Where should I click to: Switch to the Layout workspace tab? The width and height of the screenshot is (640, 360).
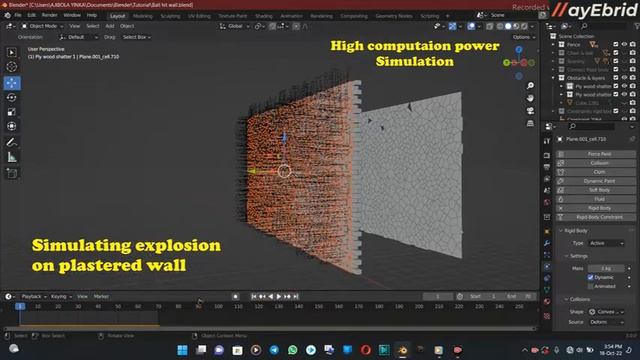(118, 16)
